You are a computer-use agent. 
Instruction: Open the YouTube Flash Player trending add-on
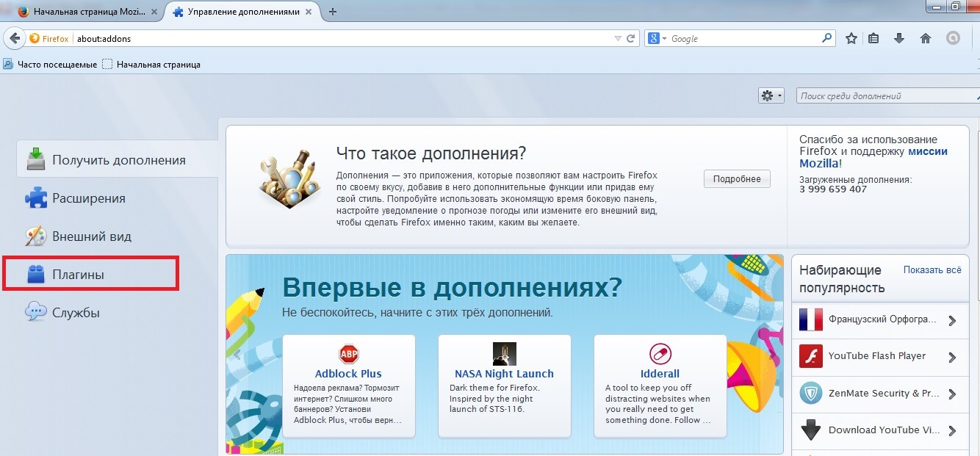880,357
